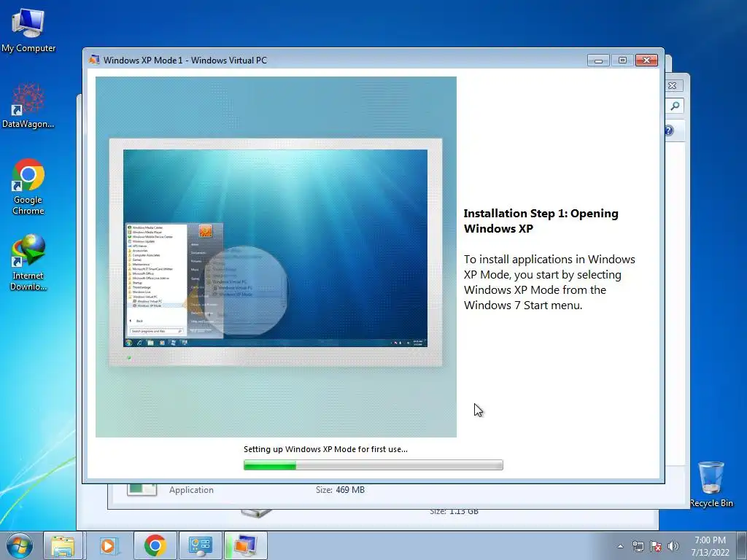Open My Computer desktop icon
This screenshot has height=560, width=747.
coord(28,30)
